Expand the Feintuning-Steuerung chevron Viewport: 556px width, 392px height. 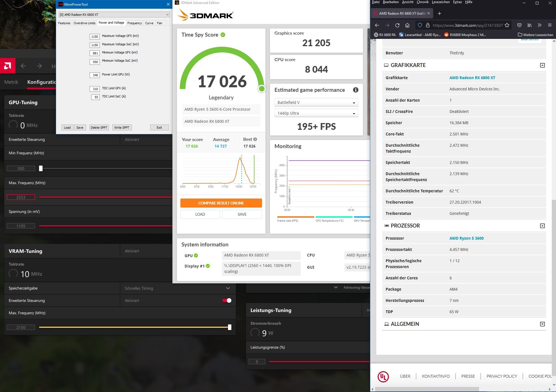coord(336,288)
